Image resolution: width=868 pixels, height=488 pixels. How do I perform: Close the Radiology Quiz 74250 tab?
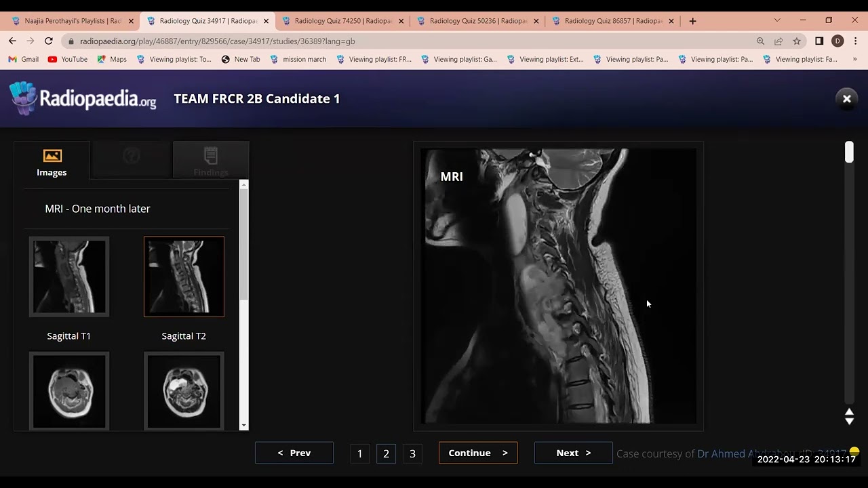click(401, 21)
